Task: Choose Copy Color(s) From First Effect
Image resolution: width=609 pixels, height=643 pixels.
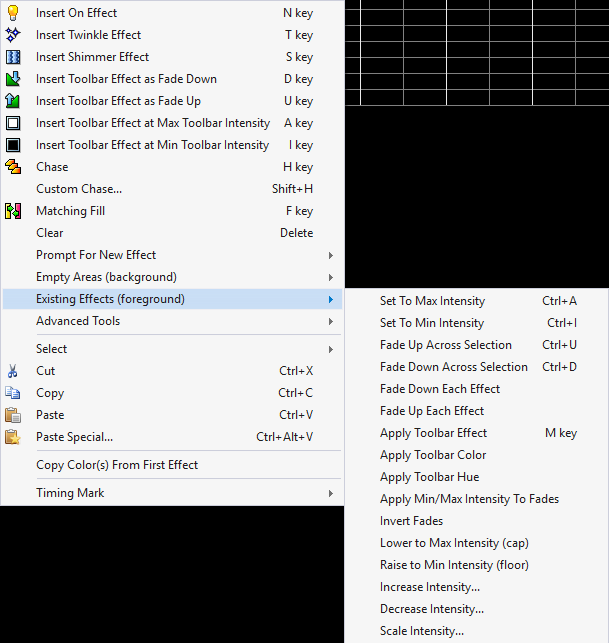Action: (x=172, y=465)
